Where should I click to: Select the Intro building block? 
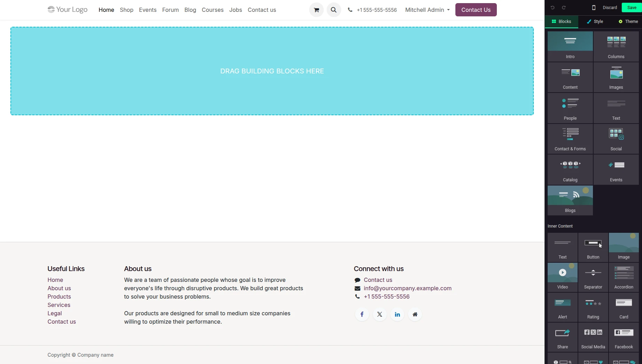pos(570,46)
